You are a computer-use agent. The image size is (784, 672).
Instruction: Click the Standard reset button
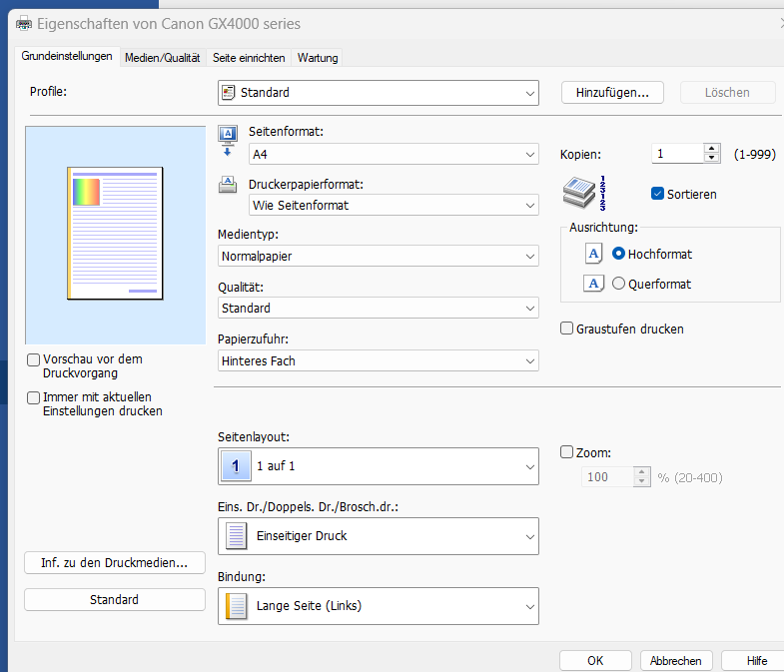tap(115, 599)
